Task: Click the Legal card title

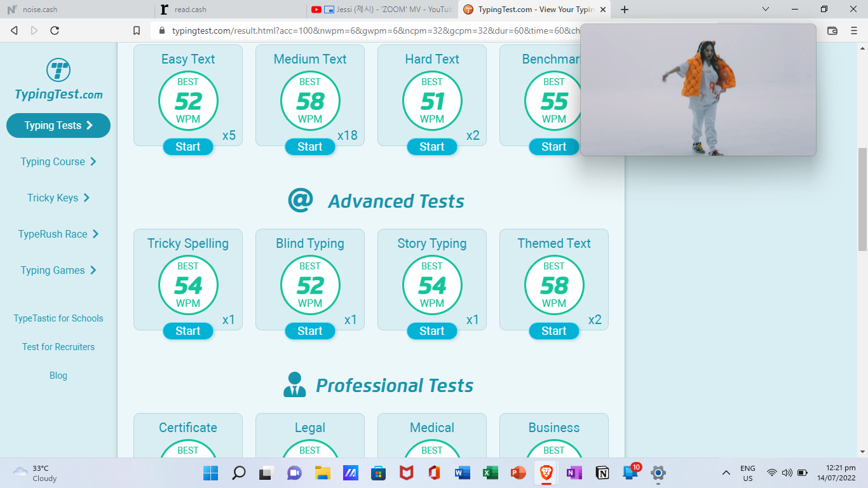Action: (310, 428)
